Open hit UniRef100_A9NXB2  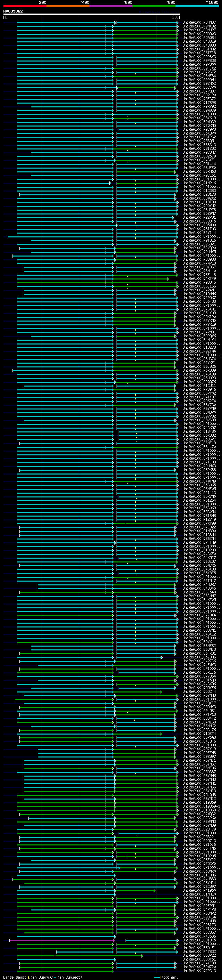click(199, 26)
